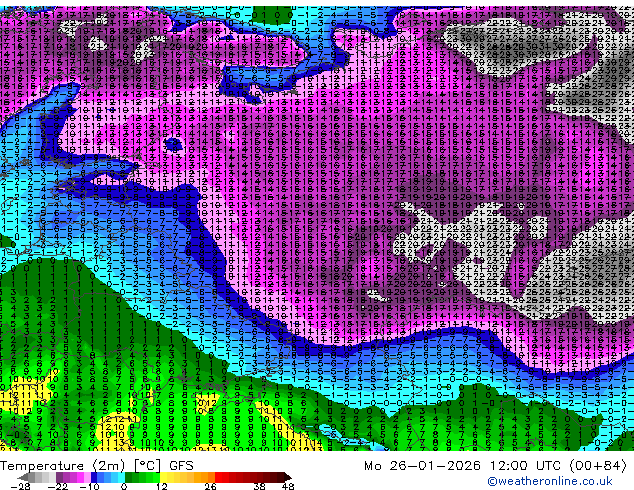This screenshot has width=634, height=490.
Task: Click the yellow legend swatch at 12
Action: pos(163,477)
